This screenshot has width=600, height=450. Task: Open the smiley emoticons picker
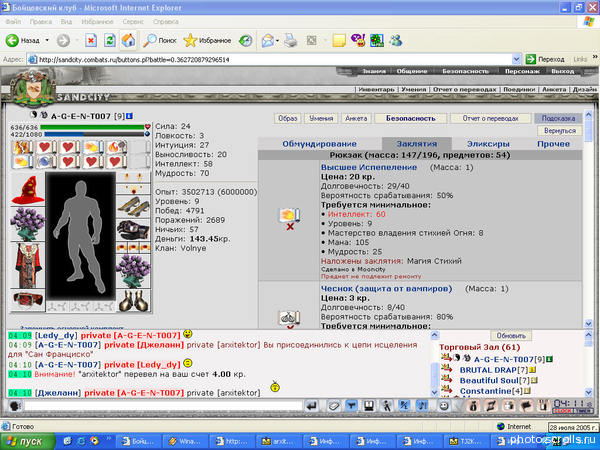pyautogui.click(x=444, y=406)
